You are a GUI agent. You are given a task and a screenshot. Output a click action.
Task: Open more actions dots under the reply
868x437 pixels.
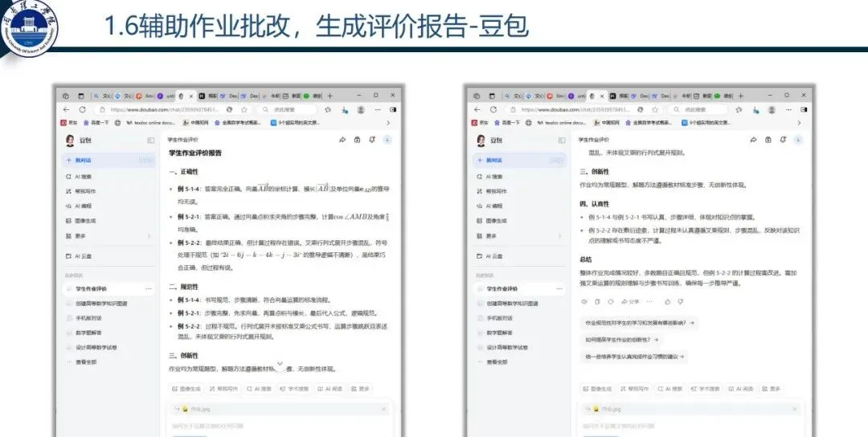coord(649,301)
